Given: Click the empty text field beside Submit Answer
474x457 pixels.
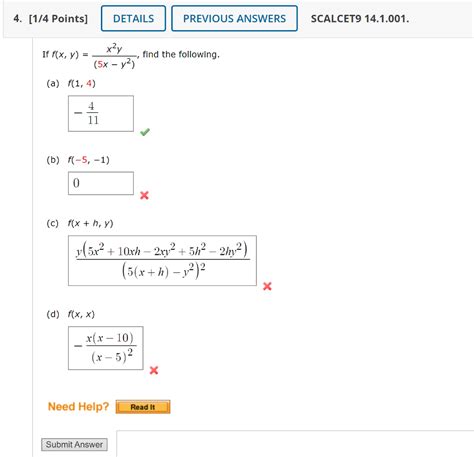Looking at the screenshot, I should pos(295,444).
